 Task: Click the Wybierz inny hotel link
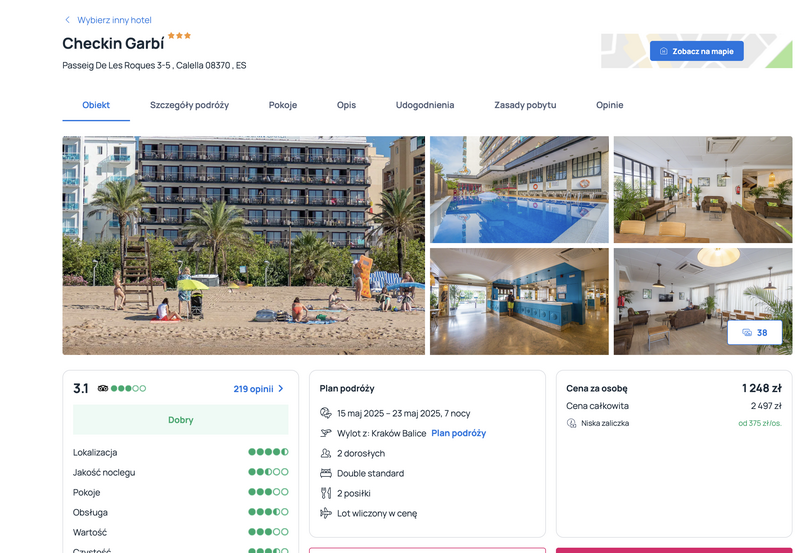114,20
